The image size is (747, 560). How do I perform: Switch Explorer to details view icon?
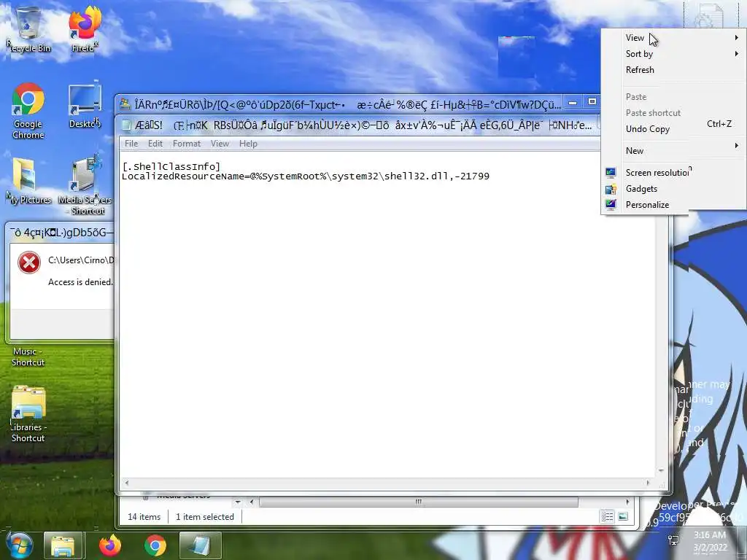point(607,517)
